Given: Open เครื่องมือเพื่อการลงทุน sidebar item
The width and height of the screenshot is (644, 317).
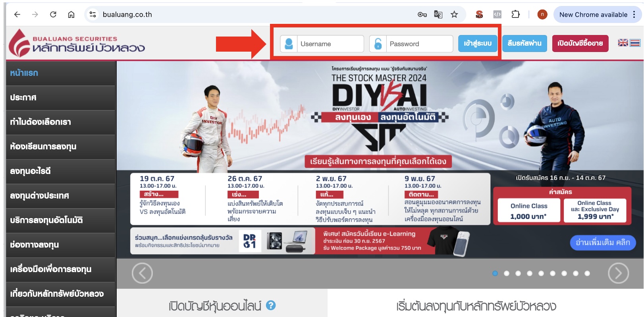Looking at the screenshot, I should point(60,269).
